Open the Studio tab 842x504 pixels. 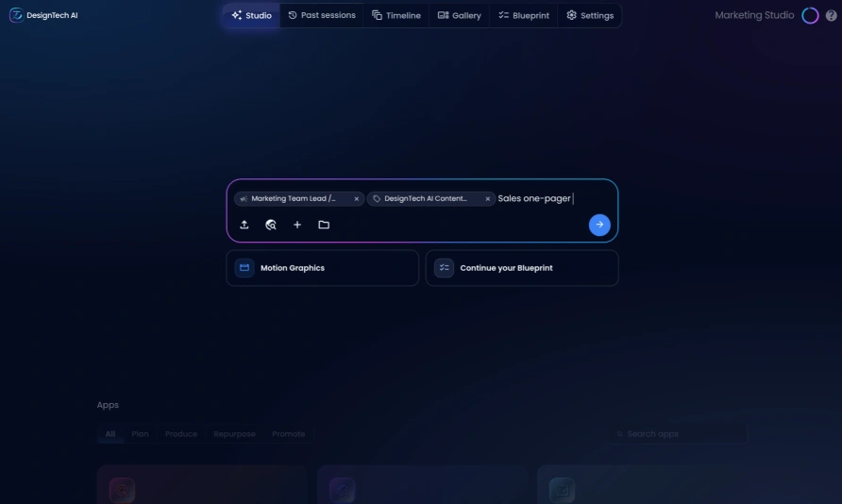coord(251,15)
